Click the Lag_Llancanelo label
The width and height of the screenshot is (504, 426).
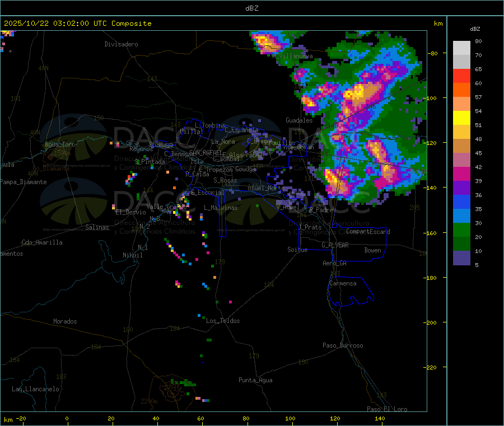pos(36,389)
